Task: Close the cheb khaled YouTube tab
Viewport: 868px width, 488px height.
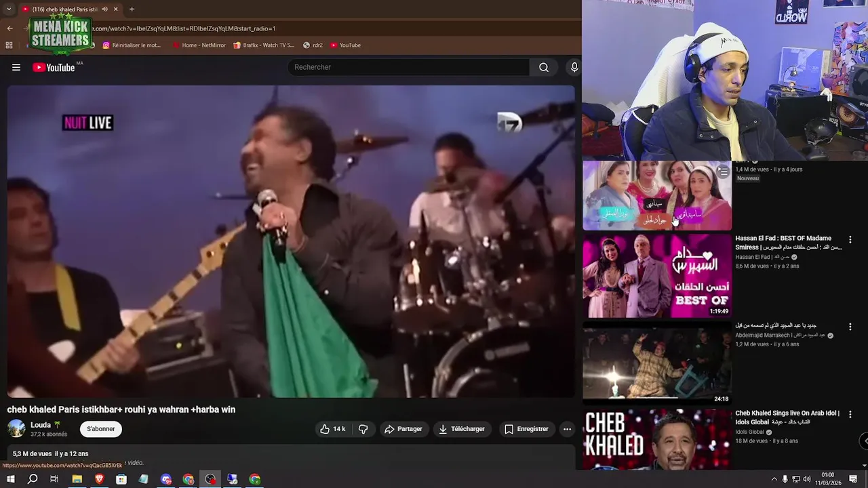Action: coord(115,9)
